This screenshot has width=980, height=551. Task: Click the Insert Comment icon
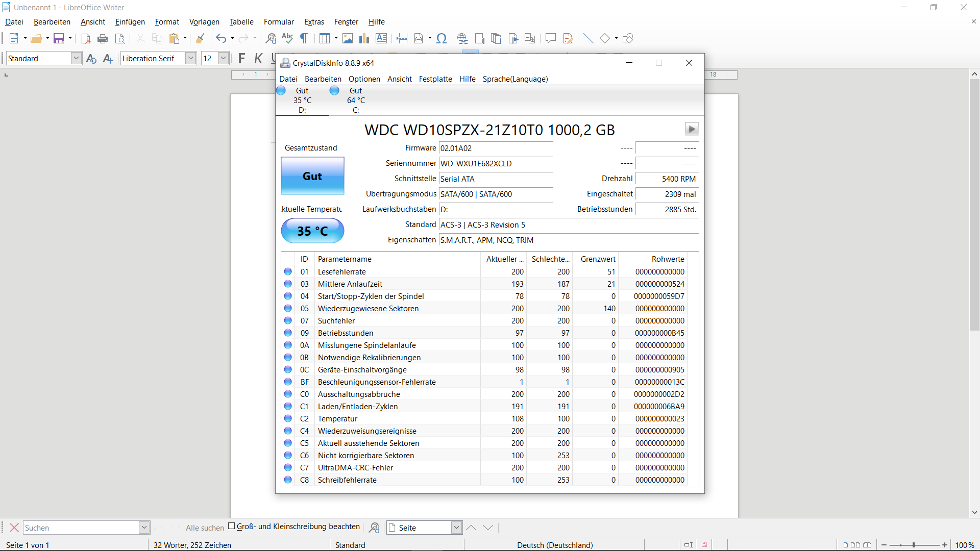click(x=550, y=38)
